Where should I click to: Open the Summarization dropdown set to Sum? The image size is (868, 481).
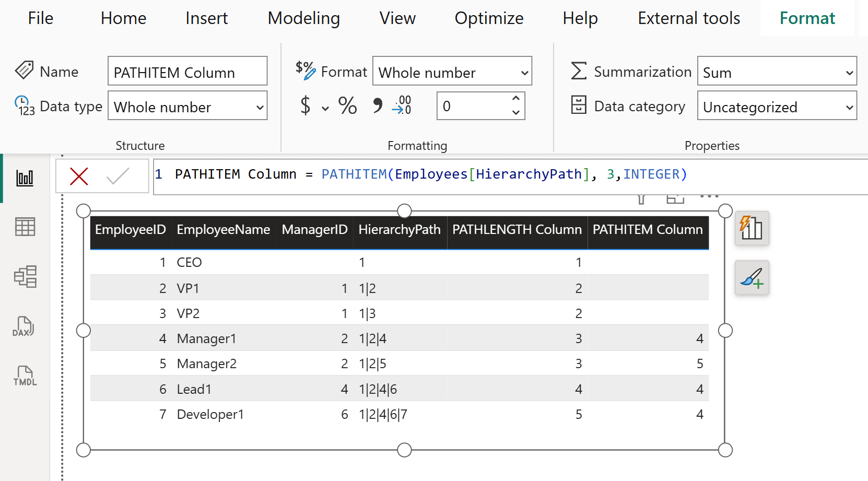coord(777,72)
